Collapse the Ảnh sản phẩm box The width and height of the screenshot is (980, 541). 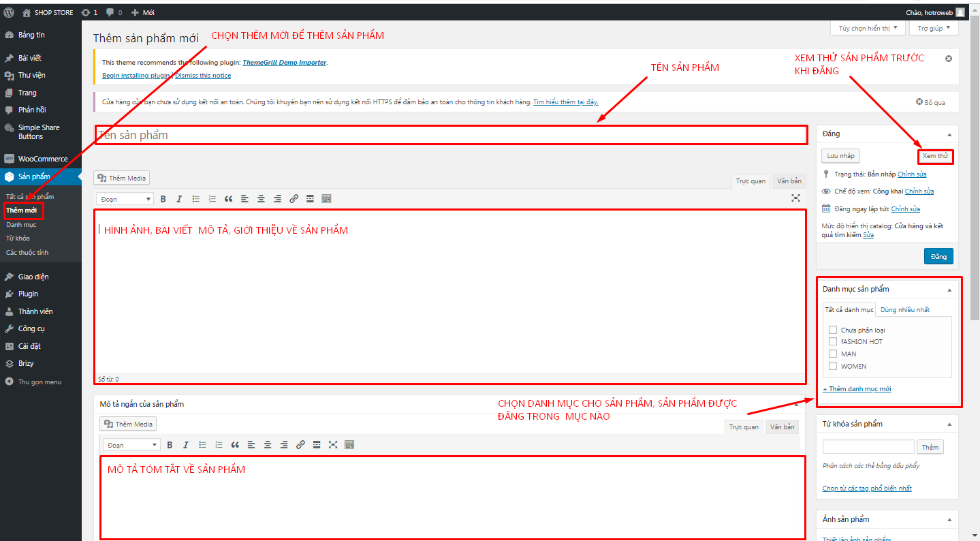949,519
